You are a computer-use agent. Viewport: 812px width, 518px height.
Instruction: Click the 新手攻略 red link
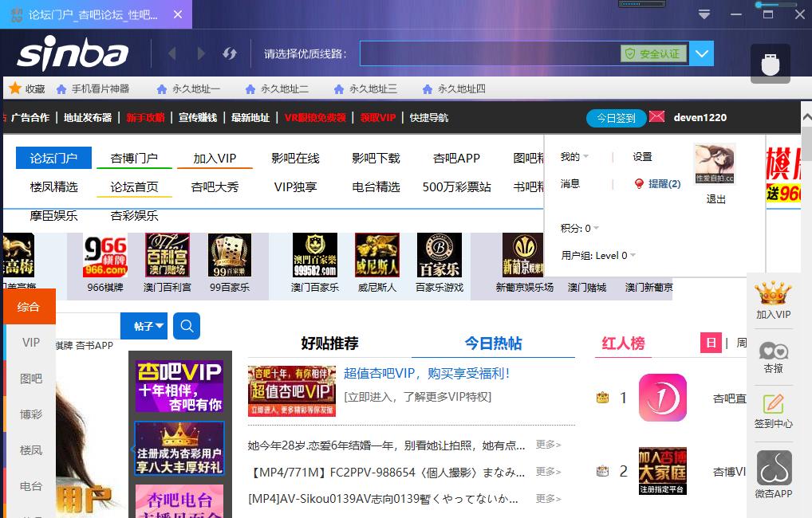point(145,117)
